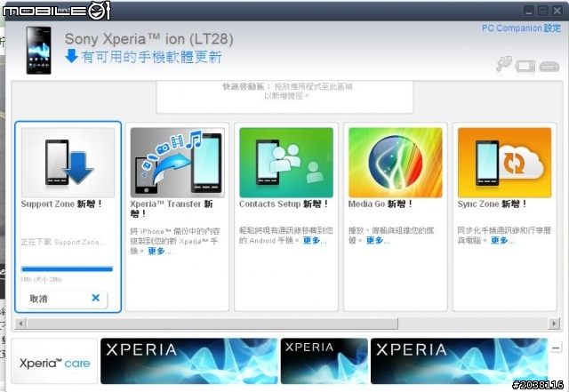The image size is (569, 392).
Task: Click the Media Go 新增 title text
Action: click(x=381, y=204)
